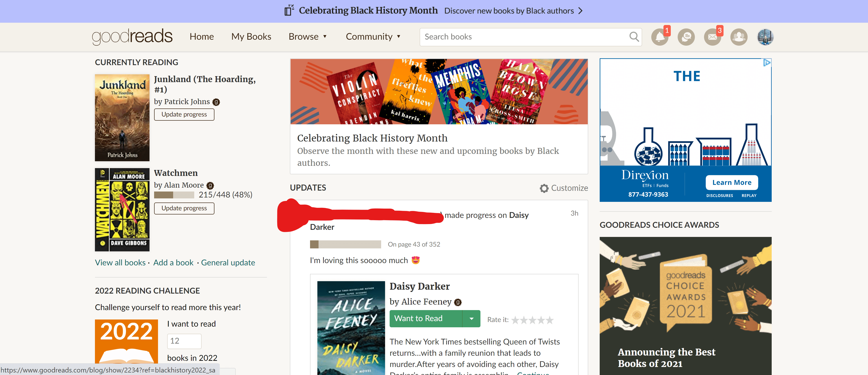Open the Watchmen title link
Viewport: 868px width, 375px height.
(x=176, y=173)
